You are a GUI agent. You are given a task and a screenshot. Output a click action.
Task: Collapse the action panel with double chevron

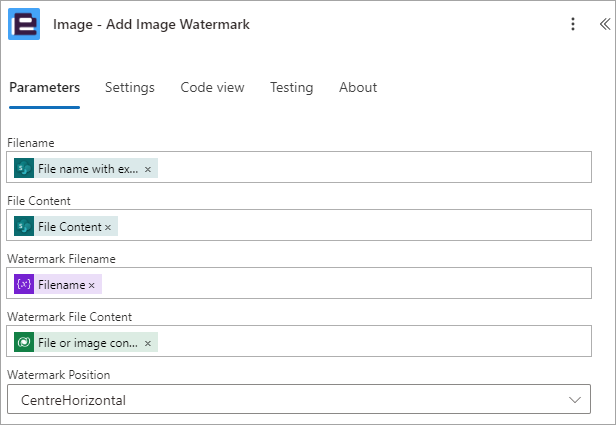pos(605,24)
